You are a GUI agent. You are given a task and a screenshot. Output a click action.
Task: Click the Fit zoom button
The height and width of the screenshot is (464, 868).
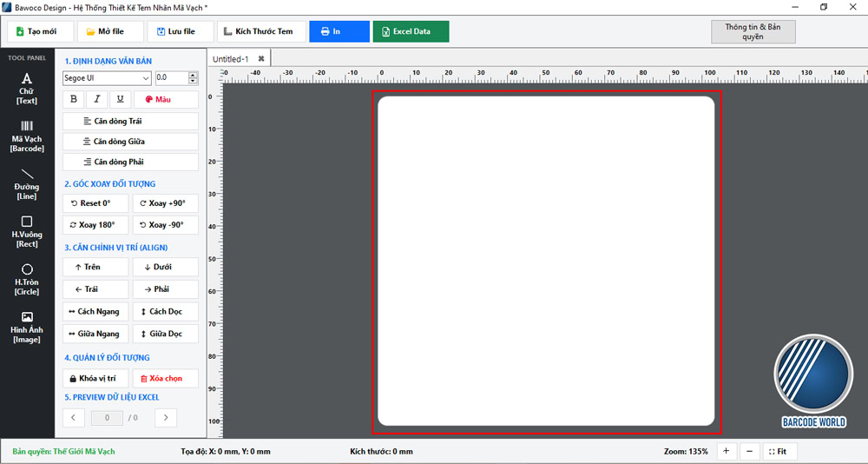[x=779, y=451]
